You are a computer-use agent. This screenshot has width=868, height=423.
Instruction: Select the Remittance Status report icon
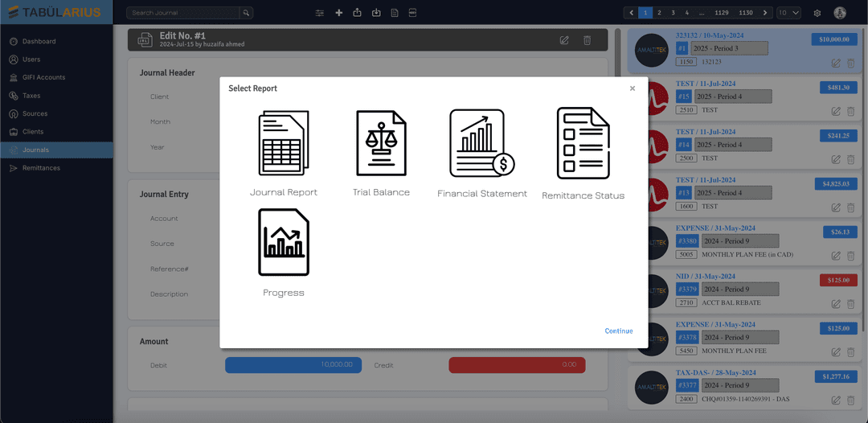[x=583, y=143]
